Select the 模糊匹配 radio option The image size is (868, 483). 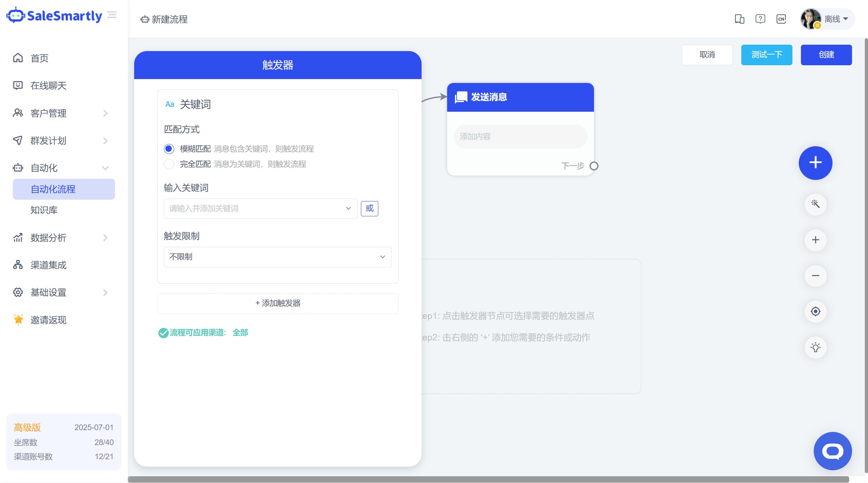click(x=169, y=149)
